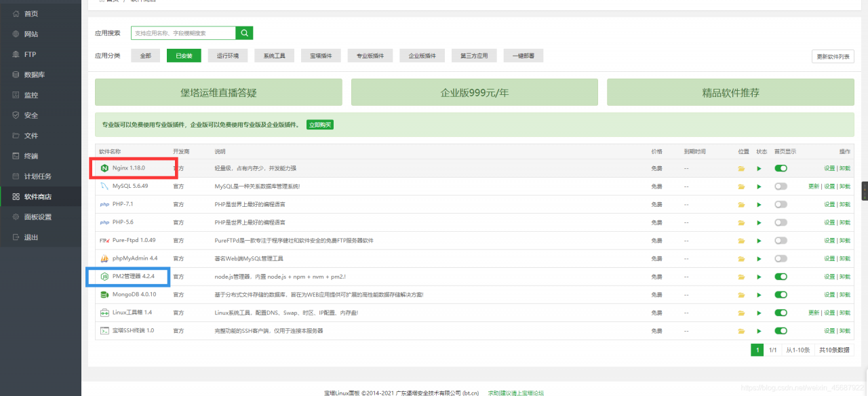Open the folder location for phpMyAdmin 4.4

click(x=742, y=258)
